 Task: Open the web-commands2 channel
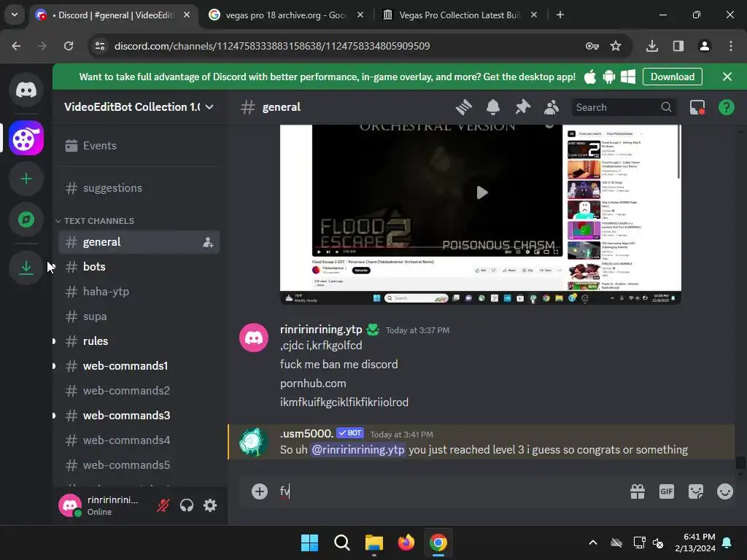click(139, 391)
